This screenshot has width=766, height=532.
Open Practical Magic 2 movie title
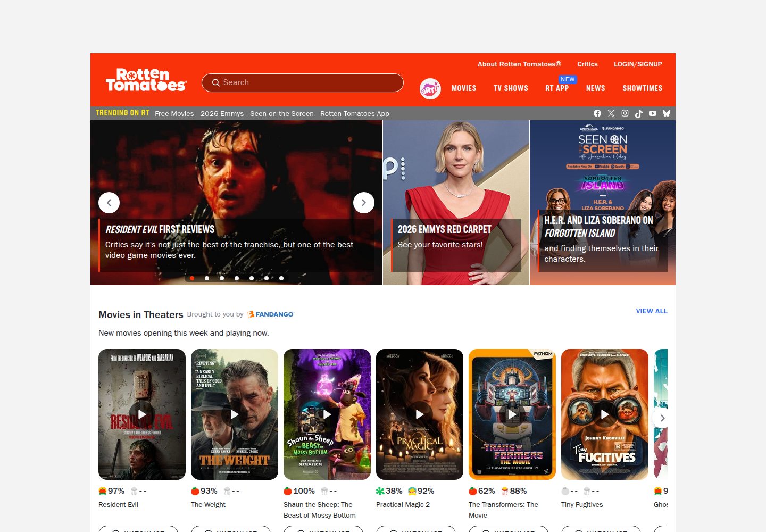(403, 505)
